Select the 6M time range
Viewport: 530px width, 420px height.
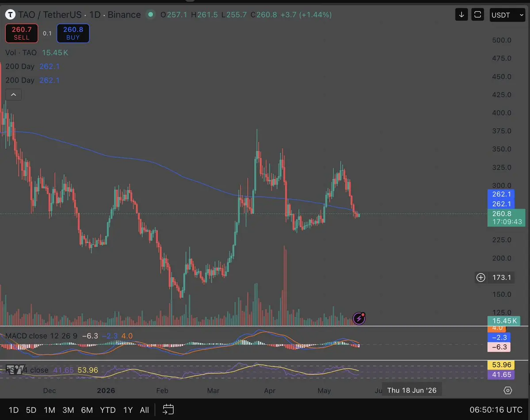tap(87, 410)
